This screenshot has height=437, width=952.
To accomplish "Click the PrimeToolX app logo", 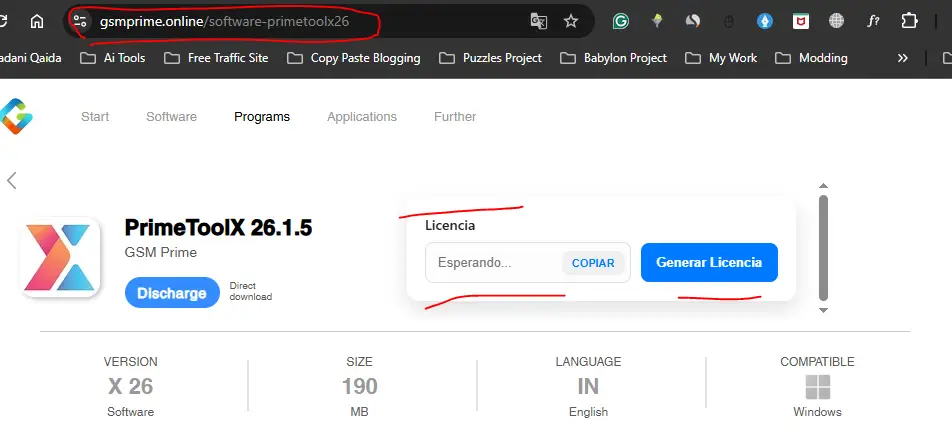I will 62,257.
